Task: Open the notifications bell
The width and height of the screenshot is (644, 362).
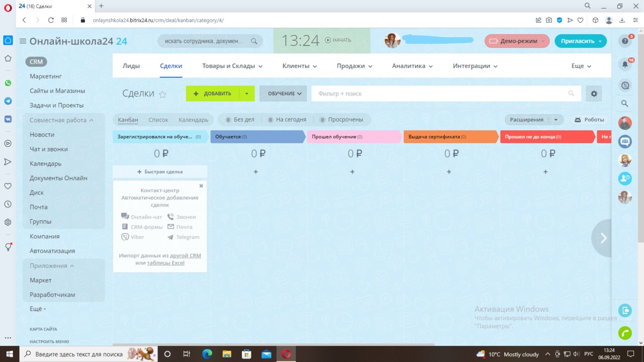Action: pos(625,64)
